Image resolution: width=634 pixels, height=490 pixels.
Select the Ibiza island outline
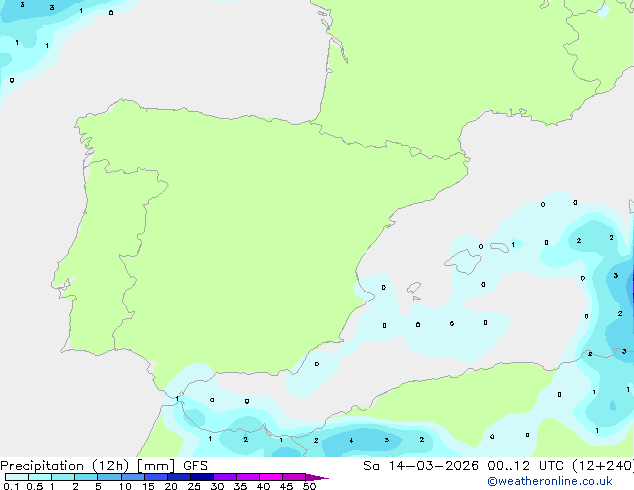pyautogui.click(x=414, y=288)
